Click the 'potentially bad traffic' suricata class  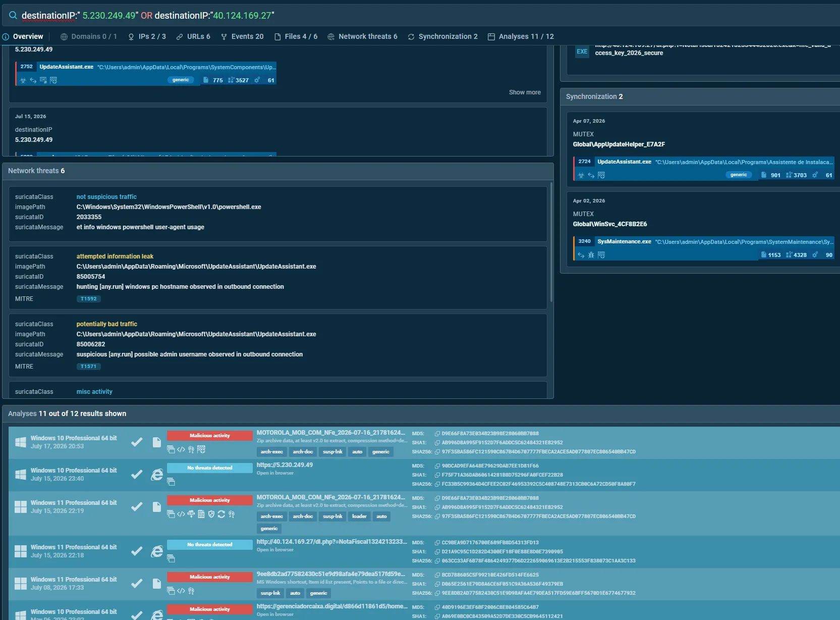[x=107, y=324]
